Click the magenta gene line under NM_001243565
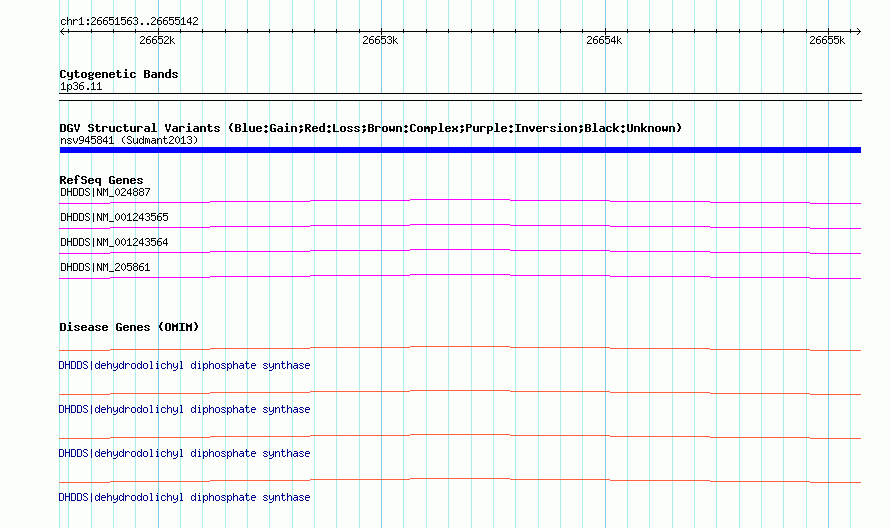The image size is (890, 528). [x=460, y=226]
